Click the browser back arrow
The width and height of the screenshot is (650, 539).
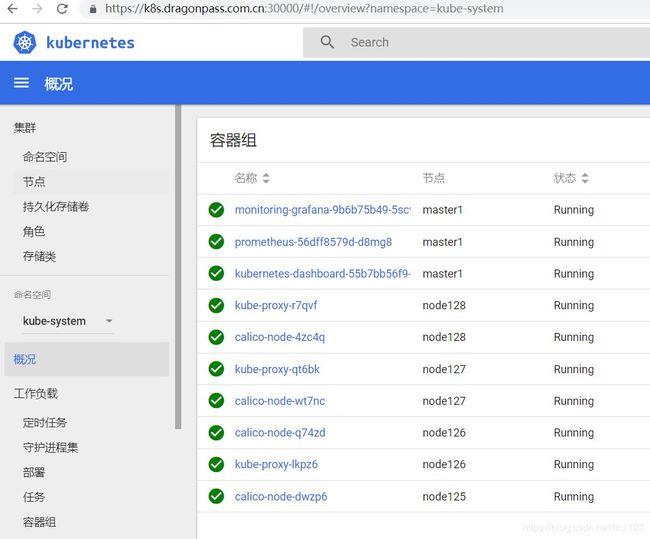(x=13, y=8)
